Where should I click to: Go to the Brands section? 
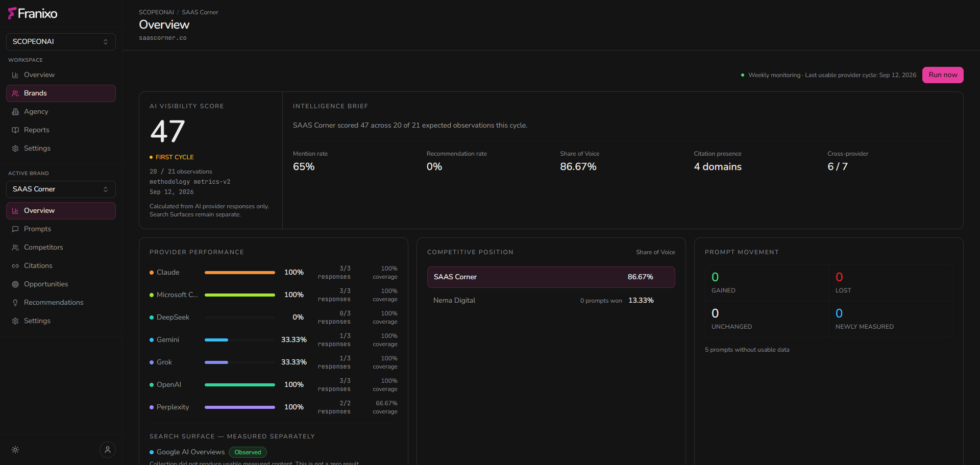[61, 93]
